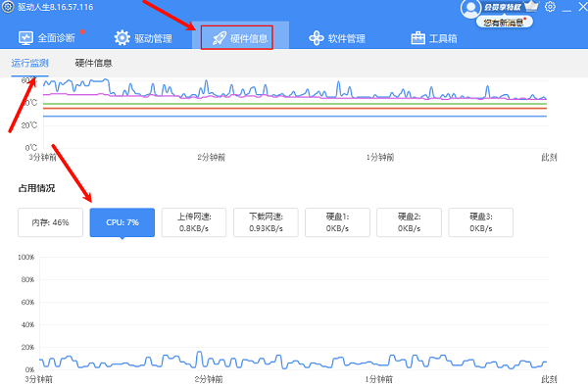The image size is (588, 387).
Task: Open the user avatar profile icon
Action: [470, 8]
